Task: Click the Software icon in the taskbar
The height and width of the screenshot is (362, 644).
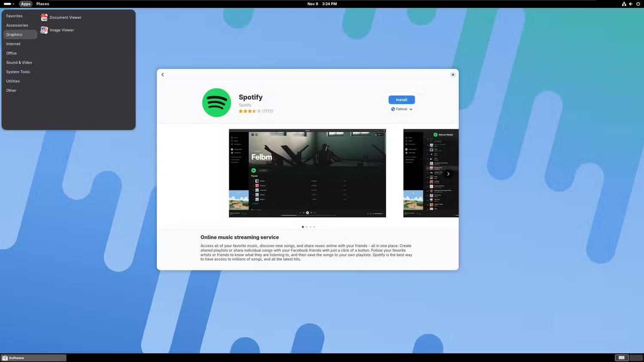Action: (6, 358)
